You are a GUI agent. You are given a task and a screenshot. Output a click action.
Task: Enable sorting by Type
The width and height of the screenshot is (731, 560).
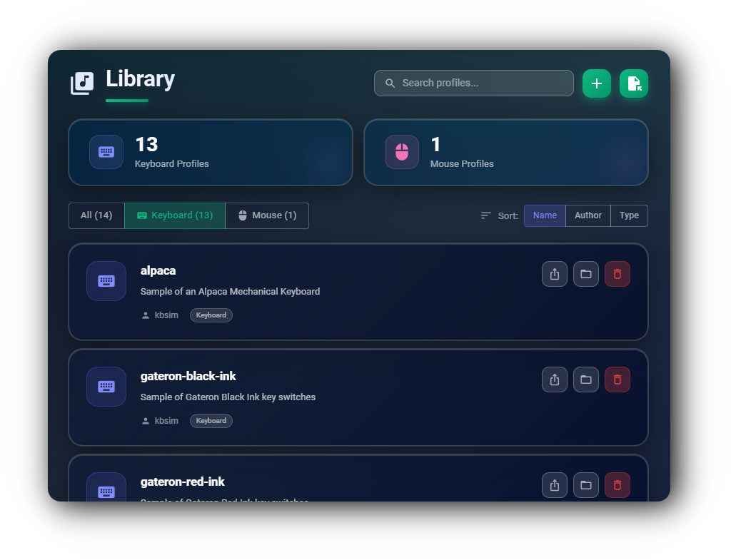click(x=629, y=215)
